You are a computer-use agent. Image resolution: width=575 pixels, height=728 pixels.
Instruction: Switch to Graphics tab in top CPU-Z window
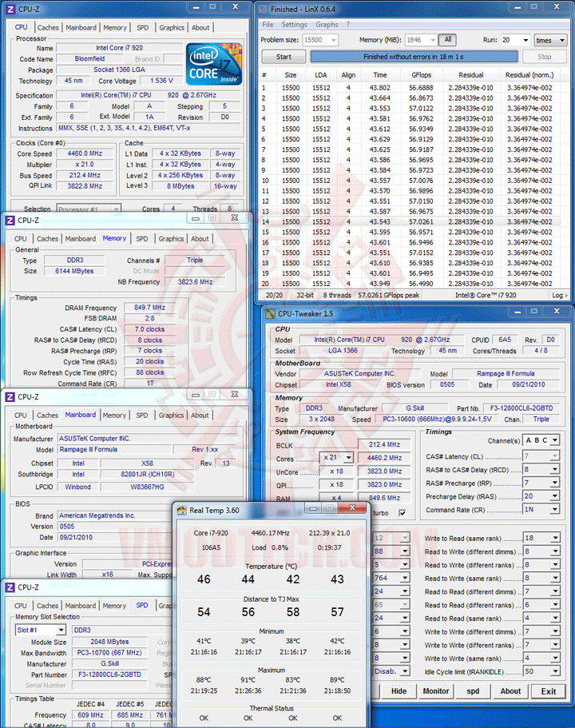click(171, 28)
